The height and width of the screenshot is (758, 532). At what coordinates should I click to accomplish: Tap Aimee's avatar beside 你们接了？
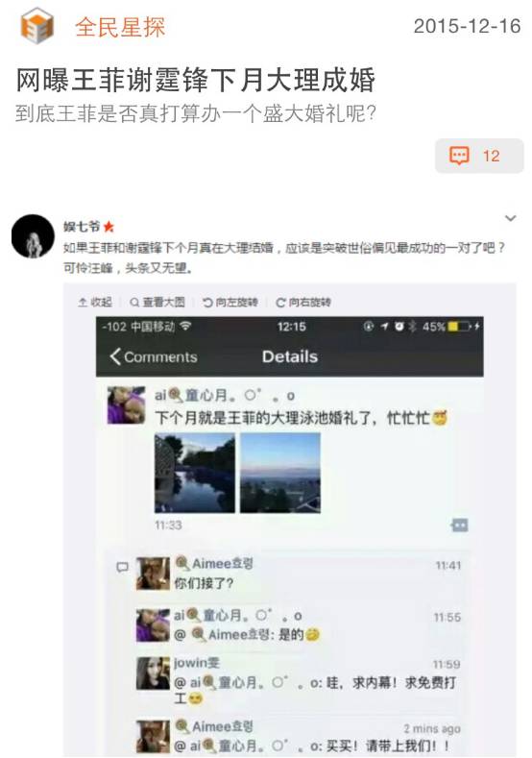pyautogui.click(x=154, y=574)
